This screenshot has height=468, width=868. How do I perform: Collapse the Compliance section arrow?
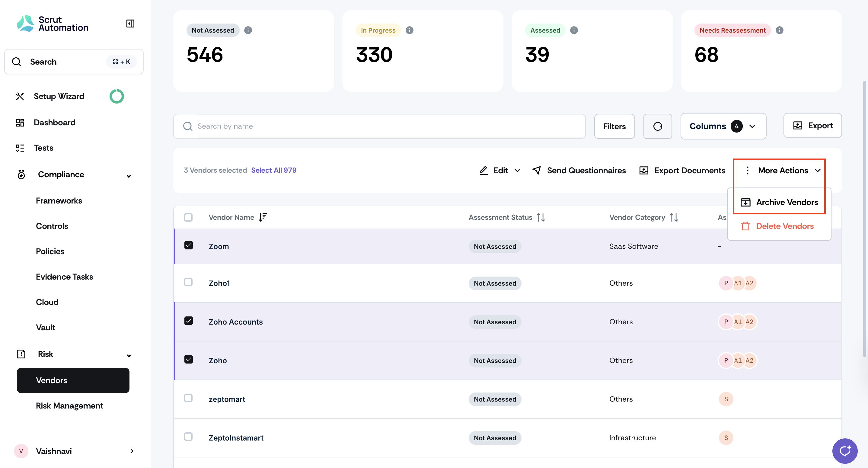click(129, 176)
